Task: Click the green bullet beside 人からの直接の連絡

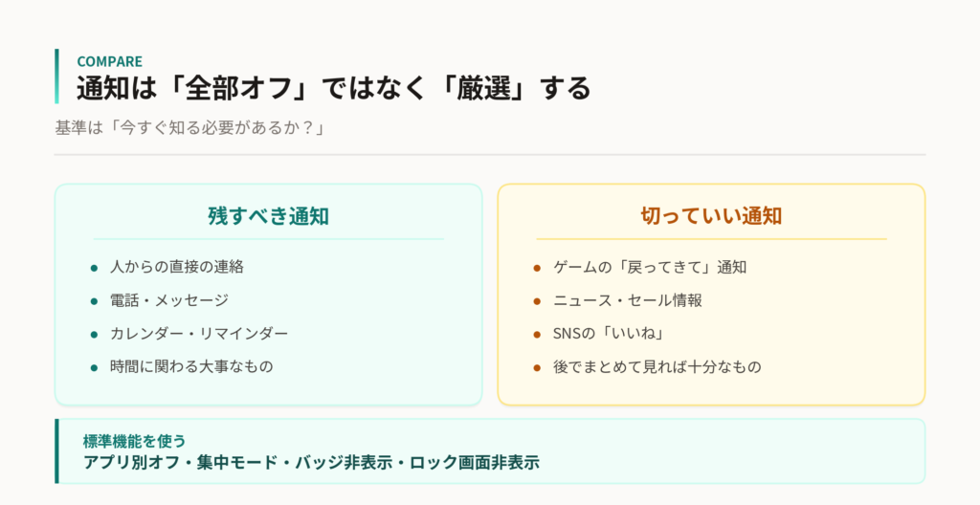Action: pos(95,268)
